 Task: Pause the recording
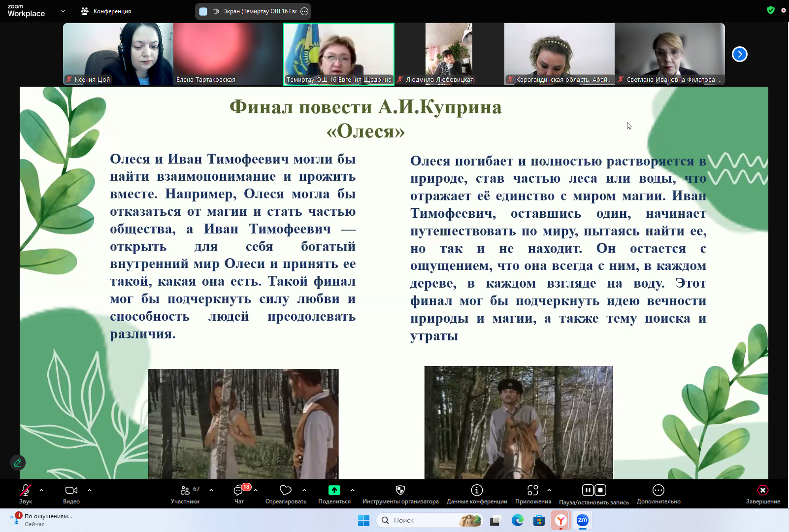[x=588, y=490]
